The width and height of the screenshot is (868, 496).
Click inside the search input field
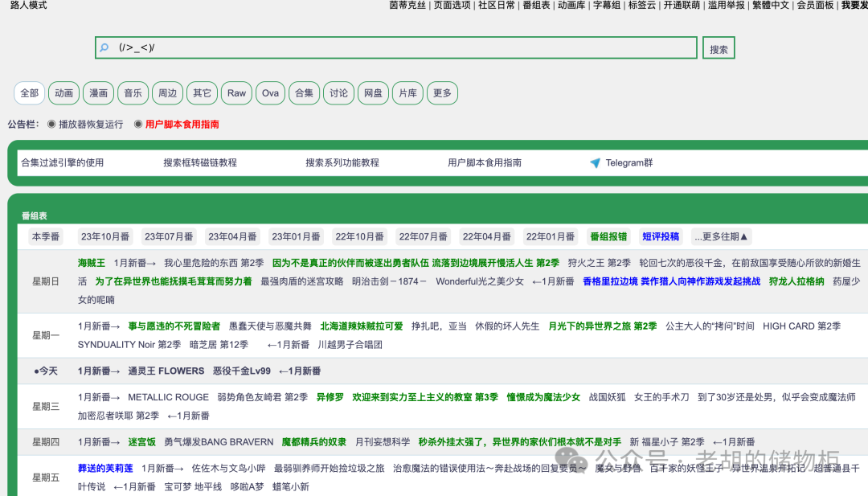(362, 47)
